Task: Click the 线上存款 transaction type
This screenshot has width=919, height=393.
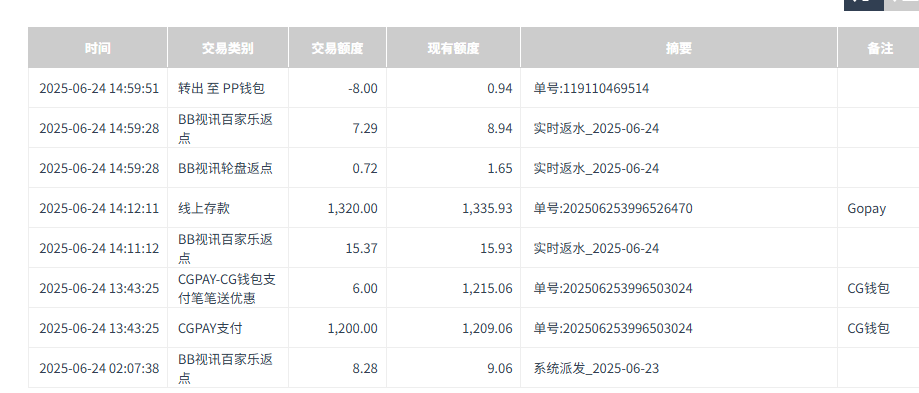Action: (203, 209)
